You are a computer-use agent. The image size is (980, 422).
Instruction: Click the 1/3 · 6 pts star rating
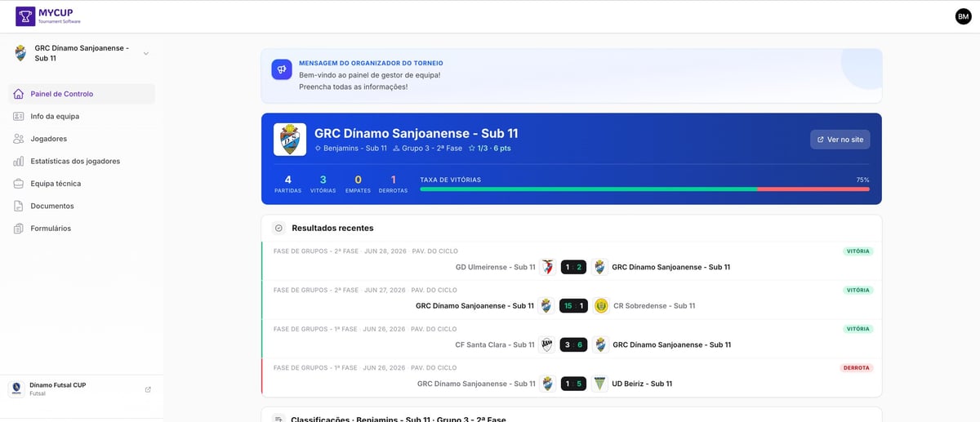click(x=489, y=149)
